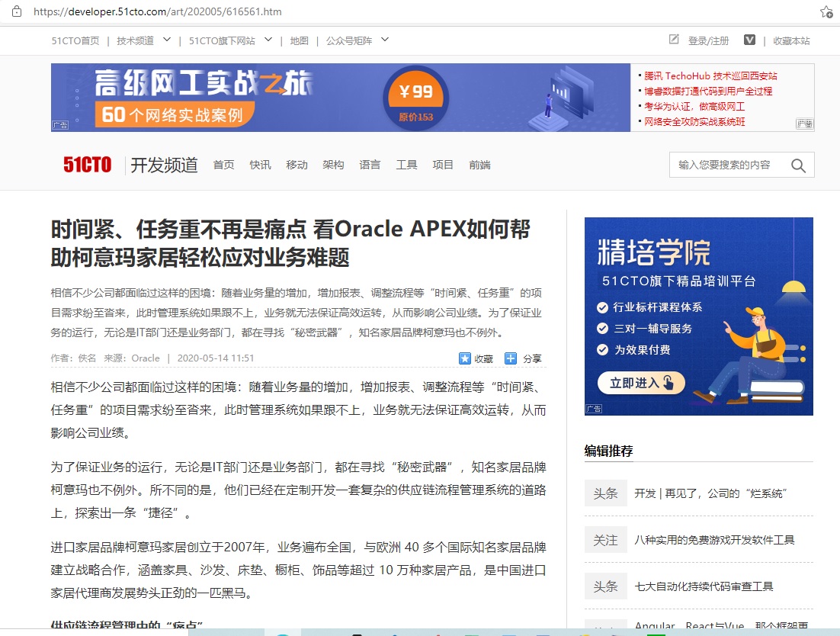Expand the 51CTO旗下网站 dropdown arrow

pyautogui.click(x=268, y=40)
